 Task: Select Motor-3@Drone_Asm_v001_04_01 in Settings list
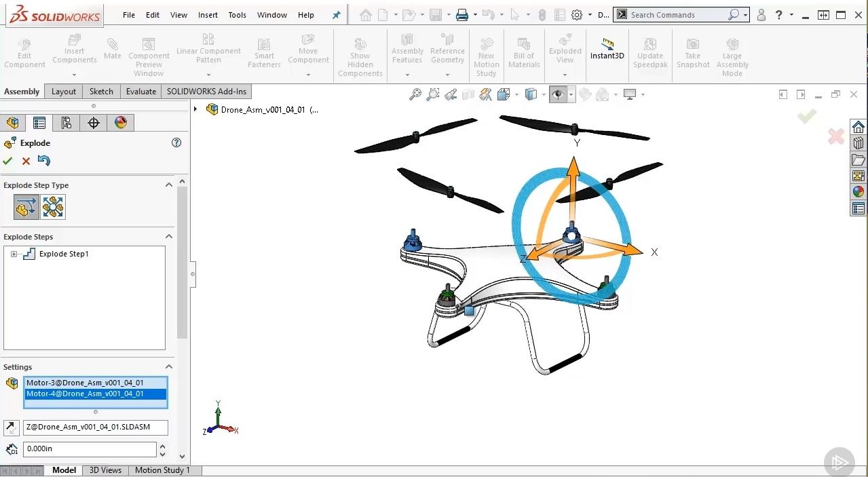[x=85, y=383]
